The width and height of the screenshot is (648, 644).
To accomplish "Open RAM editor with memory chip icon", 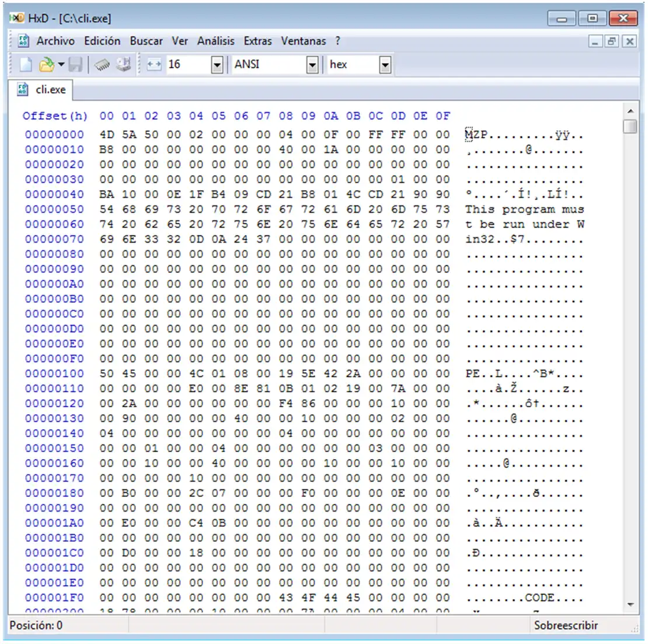I will (x=102, y=64).
